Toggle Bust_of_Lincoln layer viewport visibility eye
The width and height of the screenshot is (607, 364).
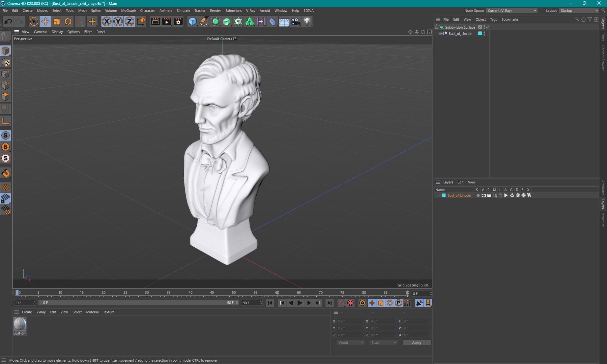[484, 195]
